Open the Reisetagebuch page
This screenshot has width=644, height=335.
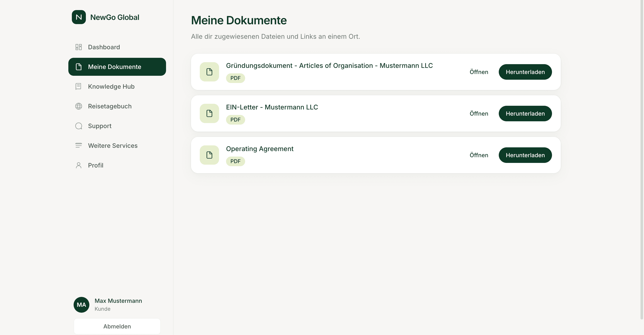point(117,106)
